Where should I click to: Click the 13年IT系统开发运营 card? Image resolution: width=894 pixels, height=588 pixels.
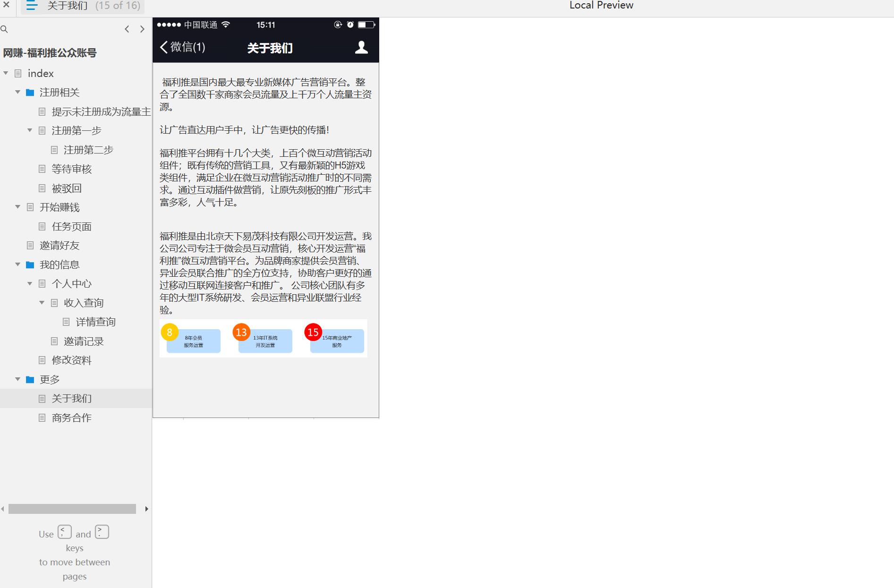[x=265, y=341]
